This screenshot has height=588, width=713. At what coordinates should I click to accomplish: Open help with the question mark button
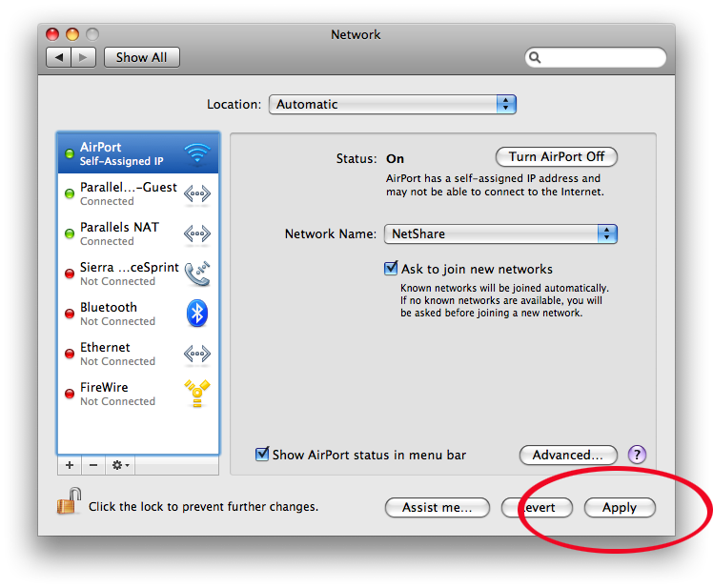click(637, 455)
